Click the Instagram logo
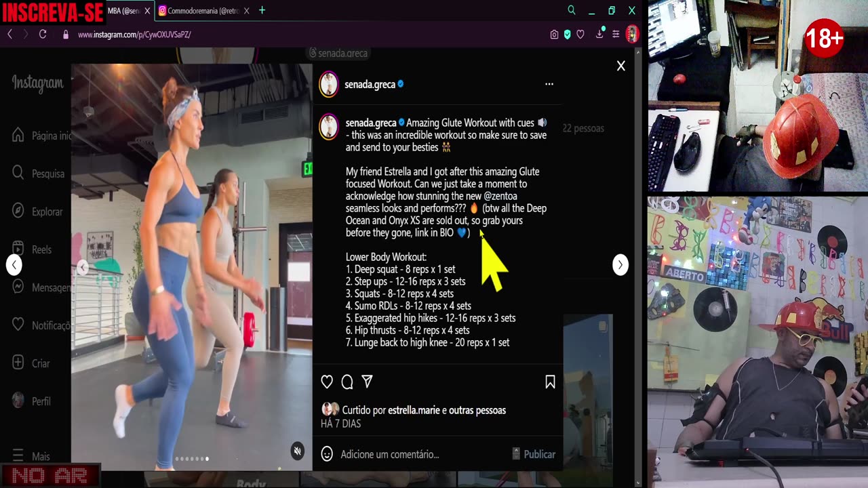The height and width of the screenshot is (488, 868). click(37, 83)
